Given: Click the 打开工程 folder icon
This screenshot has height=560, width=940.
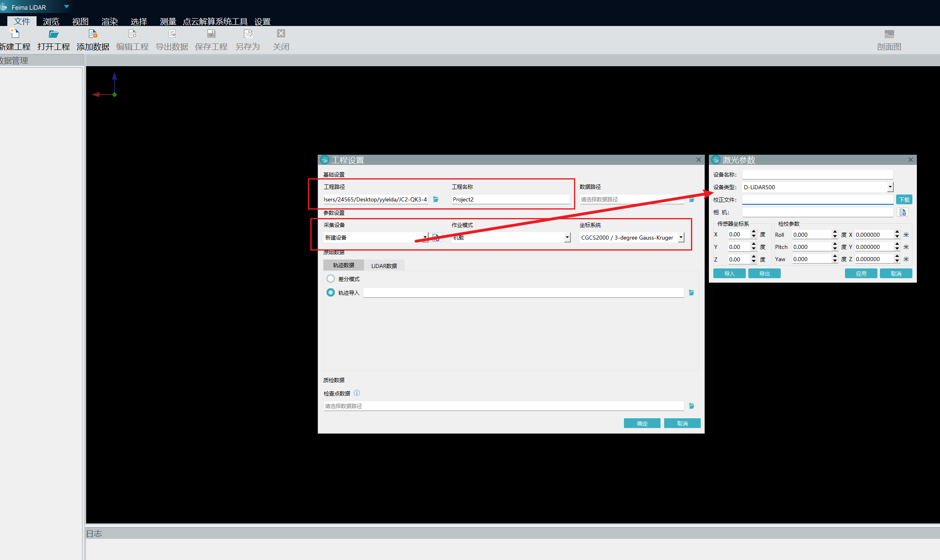Looking at the screenshot, I should click(x=54, y=34).
